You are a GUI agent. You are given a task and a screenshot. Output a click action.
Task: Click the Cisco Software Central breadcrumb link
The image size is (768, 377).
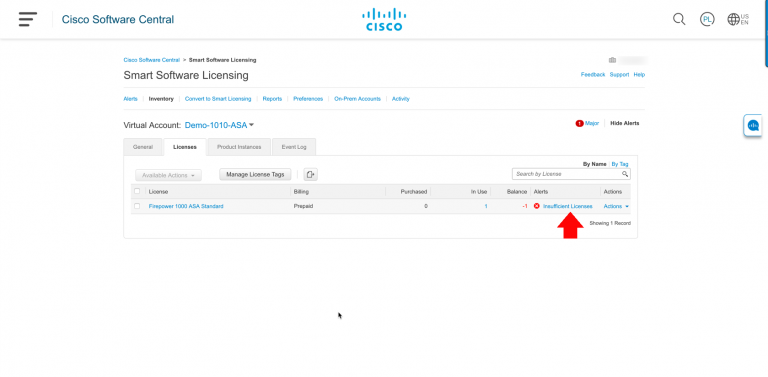click(151, 60)
